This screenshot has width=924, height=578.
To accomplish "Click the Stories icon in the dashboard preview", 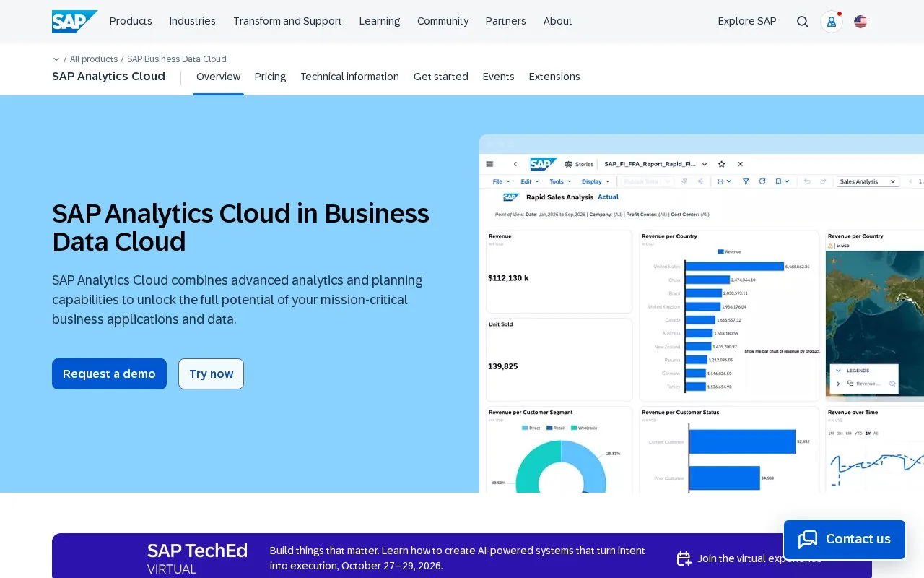I will pyautogui.click(x=568, y=164).
